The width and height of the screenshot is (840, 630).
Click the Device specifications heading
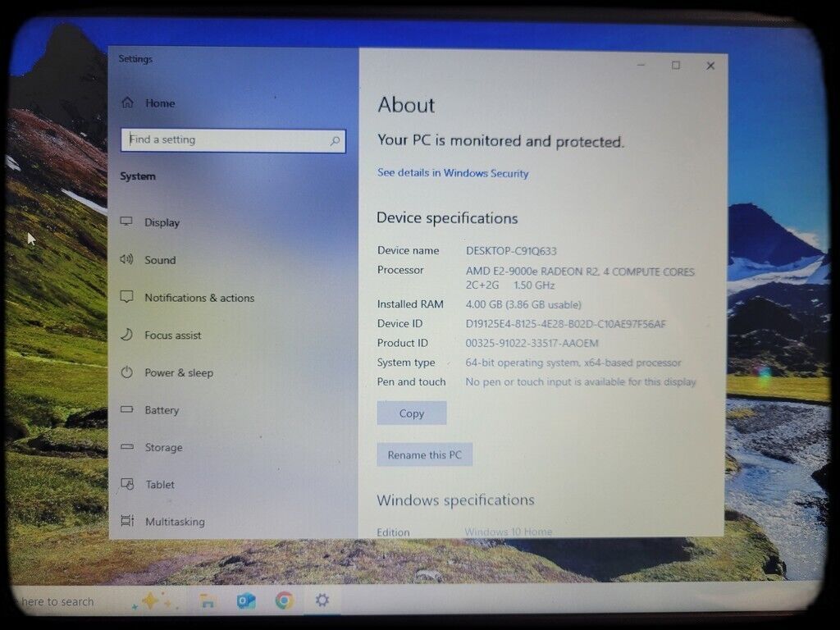[x=447, y=218]
